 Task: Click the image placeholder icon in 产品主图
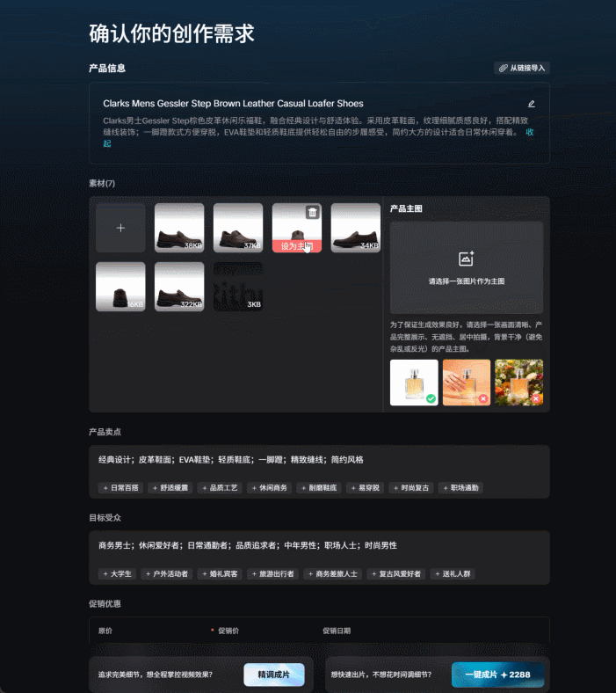(467, 259)
